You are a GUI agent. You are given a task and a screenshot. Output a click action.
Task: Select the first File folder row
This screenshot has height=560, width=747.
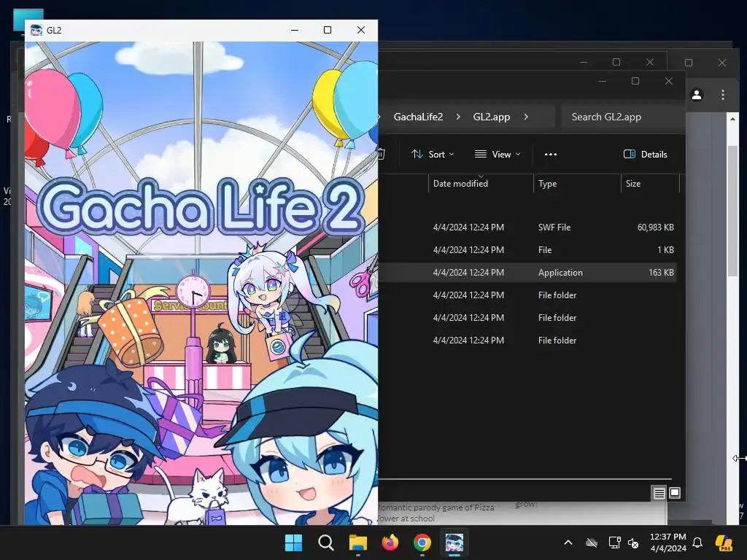[x=528, y=295]
